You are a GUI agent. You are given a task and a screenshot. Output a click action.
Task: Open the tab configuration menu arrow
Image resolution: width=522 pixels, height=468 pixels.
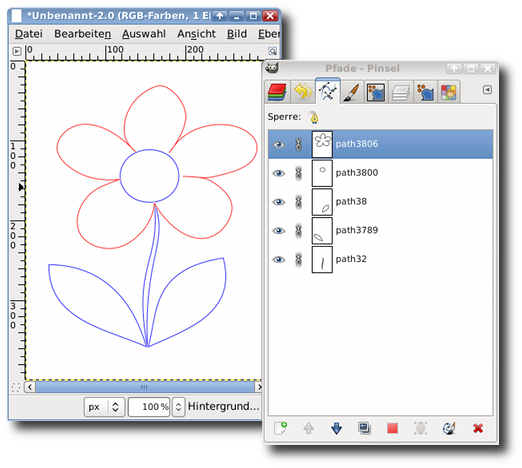(487, 90)
